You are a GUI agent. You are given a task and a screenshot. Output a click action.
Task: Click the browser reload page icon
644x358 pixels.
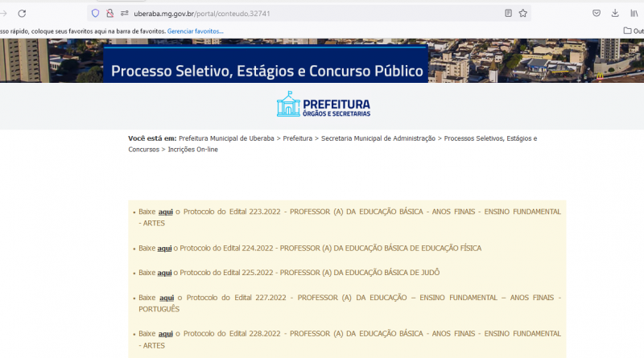click(22, 13)
